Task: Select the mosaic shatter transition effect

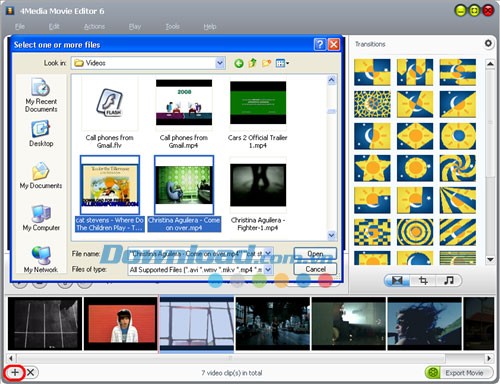Action: (x=372, y=104)
